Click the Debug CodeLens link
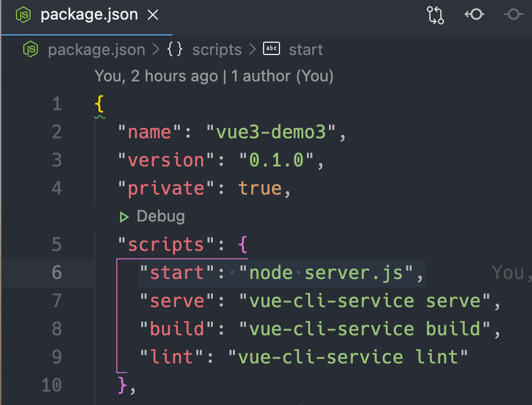Screen dimensions: 532x405 point(160,217)
